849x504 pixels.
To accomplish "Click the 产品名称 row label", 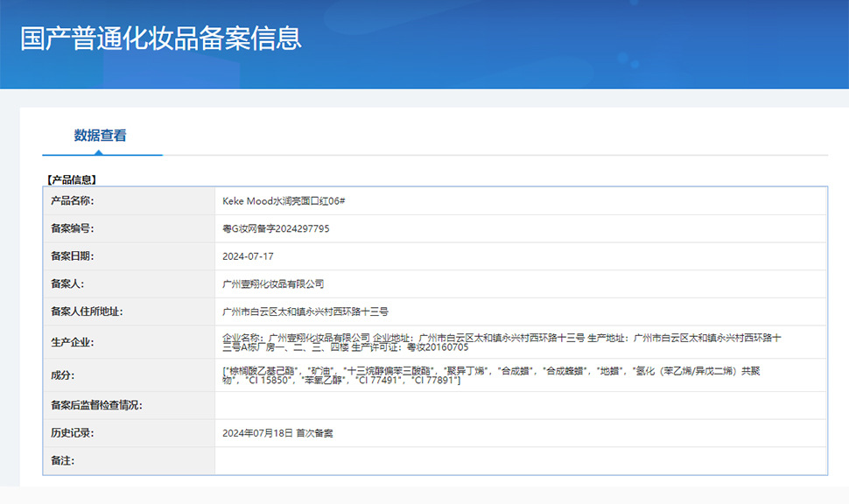I will pos(72,201).
